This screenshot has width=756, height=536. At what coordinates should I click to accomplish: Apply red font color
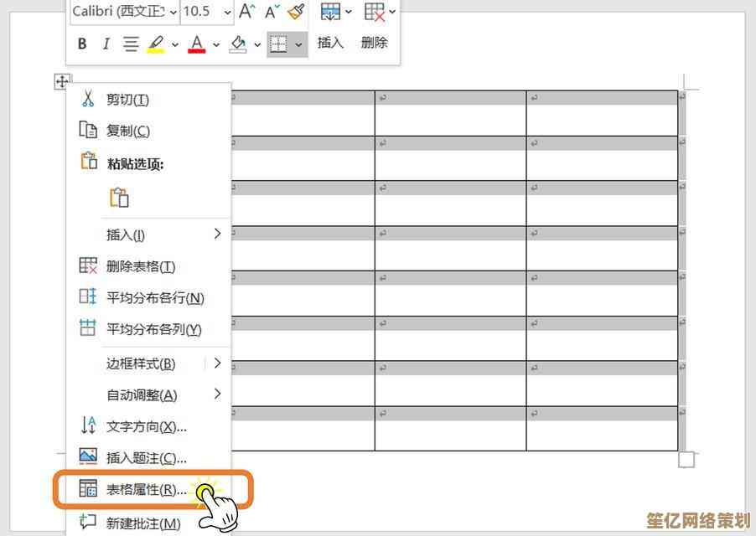click(x=197, y=44)
